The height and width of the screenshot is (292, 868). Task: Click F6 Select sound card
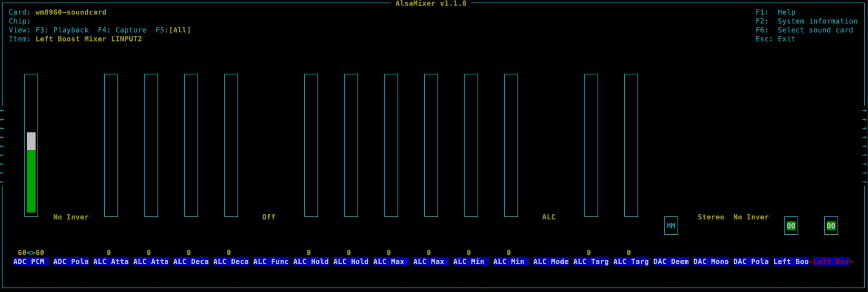click(804, 30)
